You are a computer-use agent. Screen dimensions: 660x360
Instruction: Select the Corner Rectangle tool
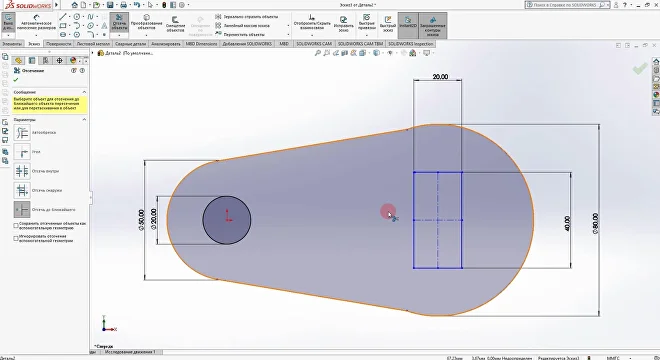pos(63,26)
